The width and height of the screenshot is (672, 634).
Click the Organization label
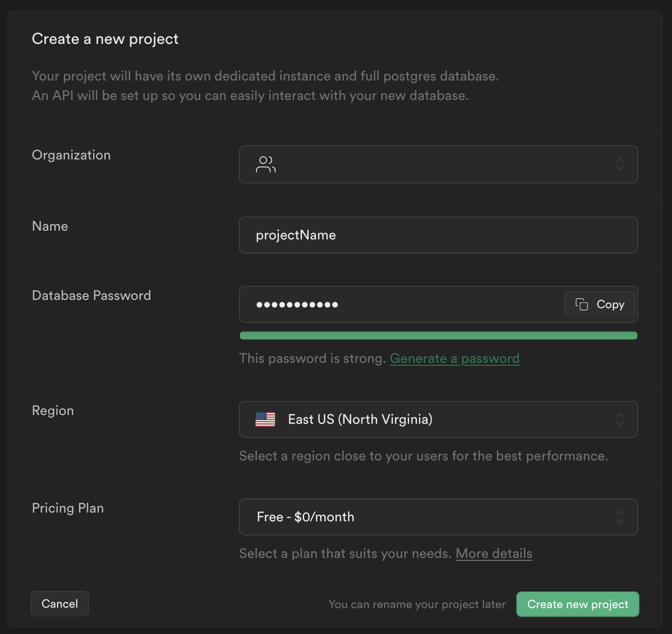71,155
